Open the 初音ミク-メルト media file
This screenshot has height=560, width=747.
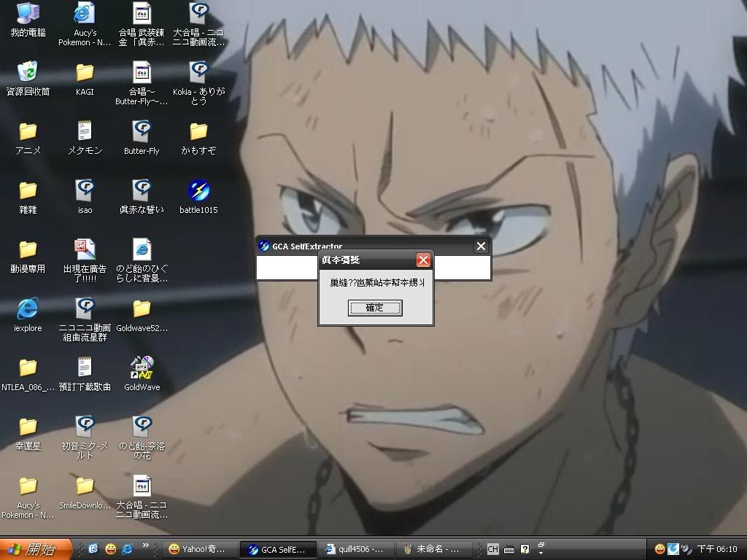[x=85, y=437]
